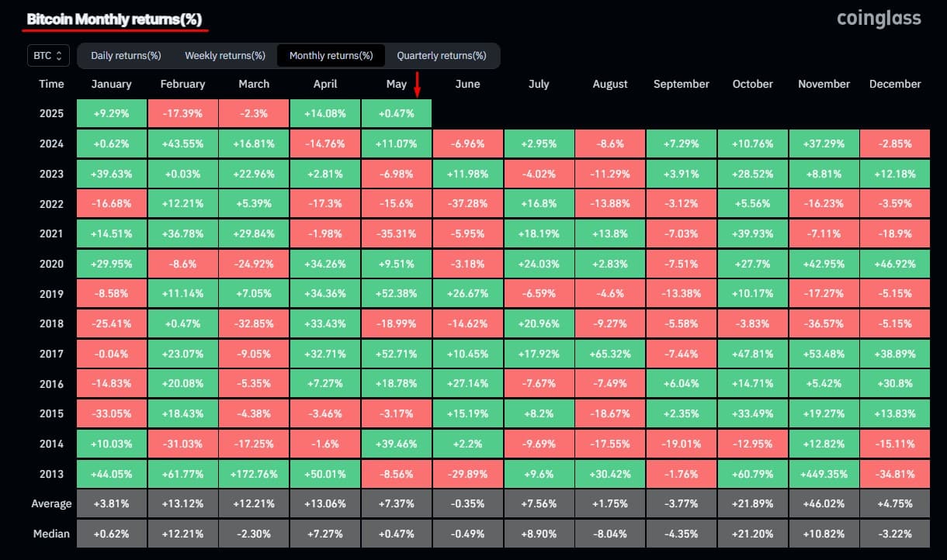Screen dimensions: 947x560
Task: Click the Time column header
Action: pos(51,84)
